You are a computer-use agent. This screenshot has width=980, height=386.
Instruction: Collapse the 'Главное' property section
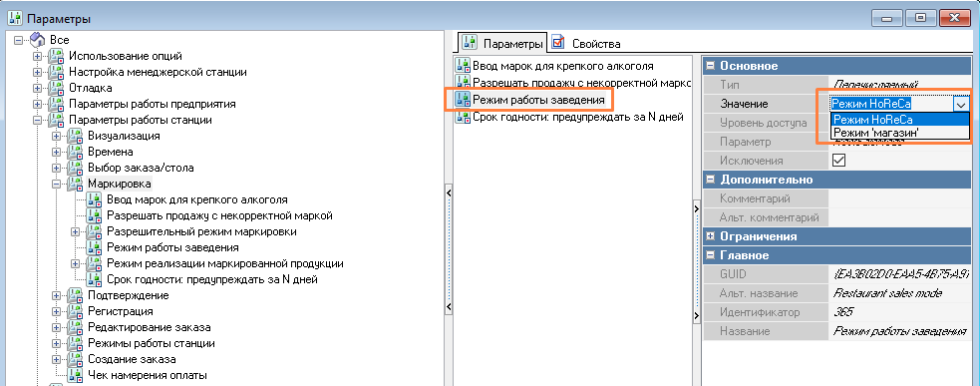click(710, 255)
